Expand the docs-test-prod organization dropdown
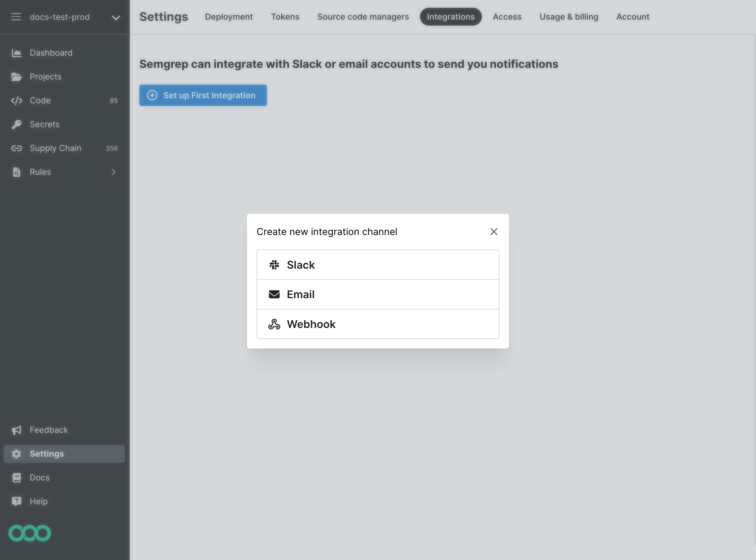The height and width of the screenshot is (560, 756). click(x=115, y=17)
